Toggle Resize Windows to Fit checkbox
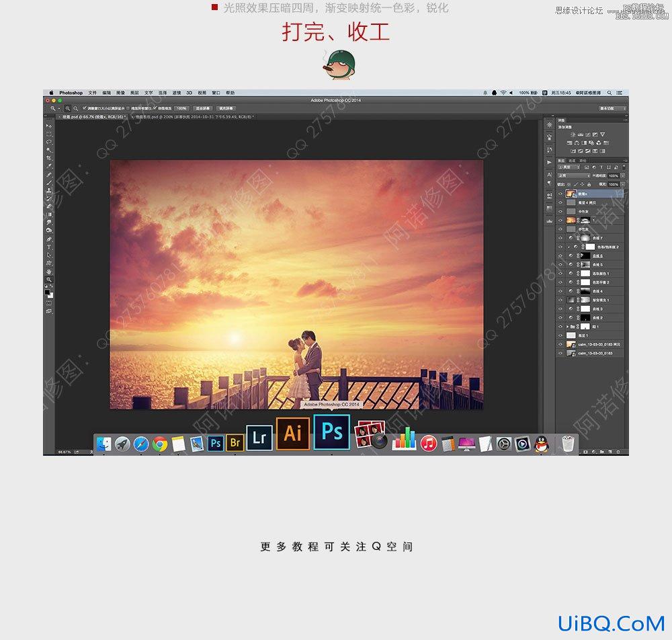Screen dimensions: 672x640 [85, 108]
